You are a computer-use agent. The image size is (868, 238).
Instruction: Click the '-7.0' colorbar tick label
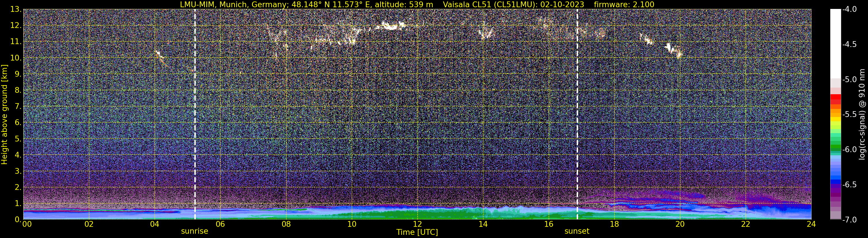(850, 220)
